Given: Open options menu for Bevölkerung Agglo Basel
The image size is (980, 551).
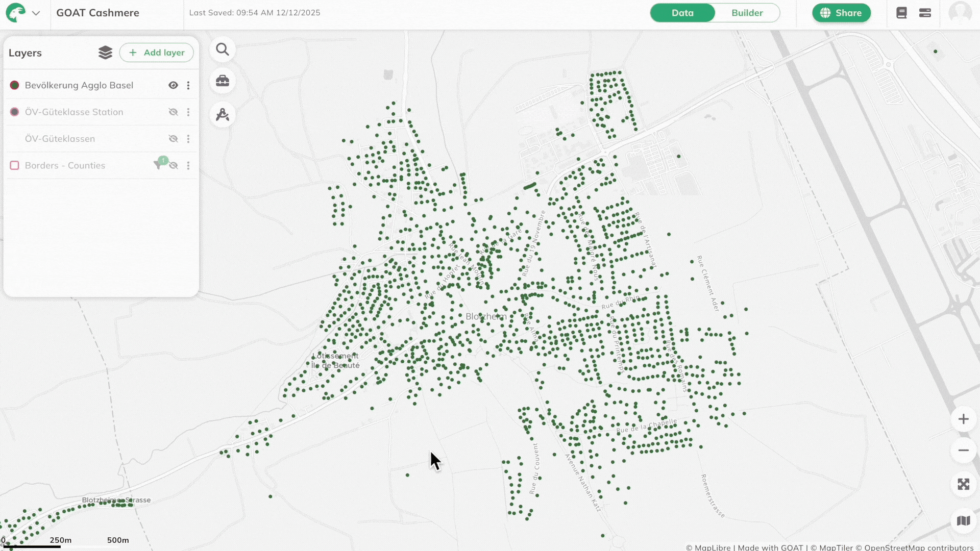Looking at the screenshot, I should coord(188,85).
